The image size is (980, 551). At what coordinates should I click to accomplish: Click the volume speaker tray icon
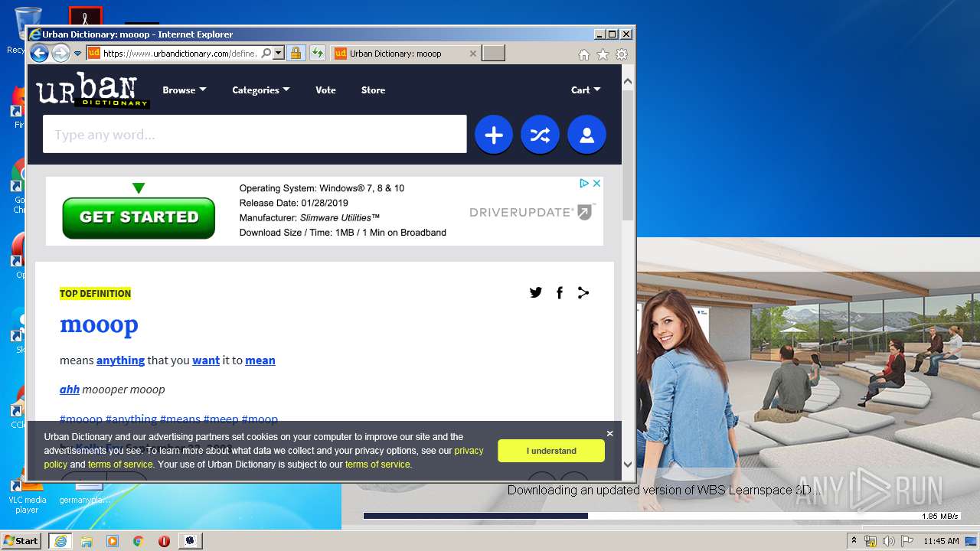(888, 541)
